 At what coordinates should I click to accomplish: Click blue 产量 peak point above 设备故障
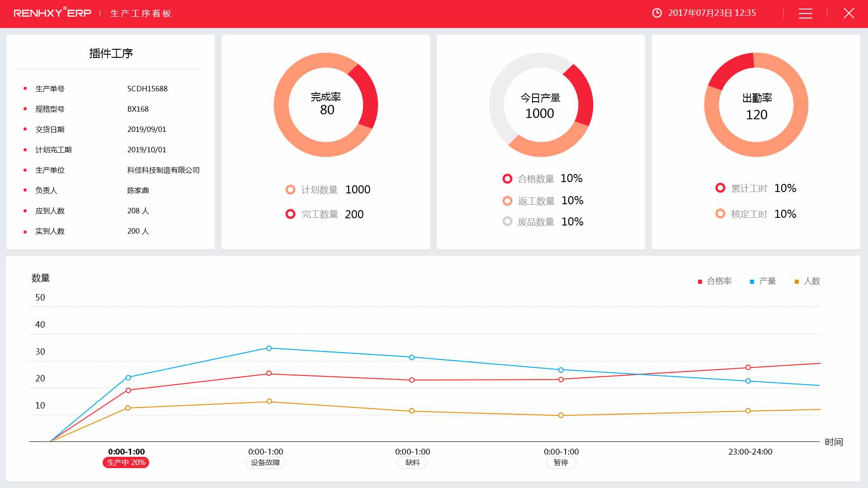click(x=269, y=348)
